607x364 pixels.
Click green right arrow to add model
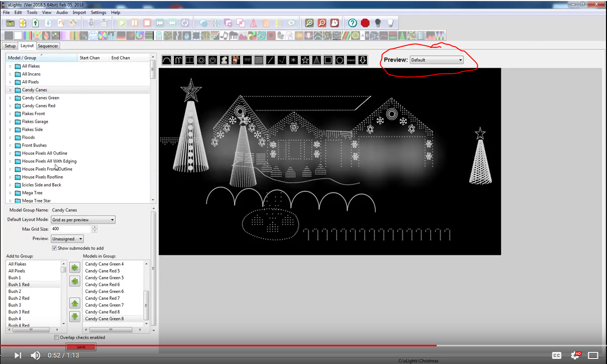pos(75,267)
